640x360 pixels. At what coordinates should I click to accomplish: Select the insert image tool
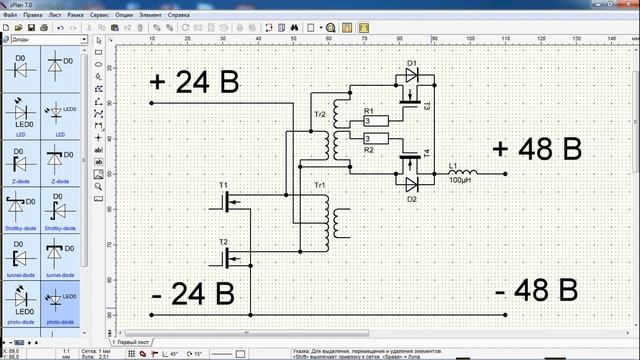(x=98, y=174)
